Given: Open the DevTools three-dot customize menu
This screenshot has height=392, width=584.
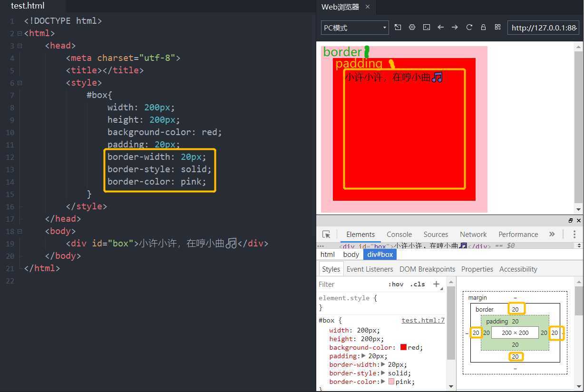Looking at the screenshot, I should (x=574, y=234).
